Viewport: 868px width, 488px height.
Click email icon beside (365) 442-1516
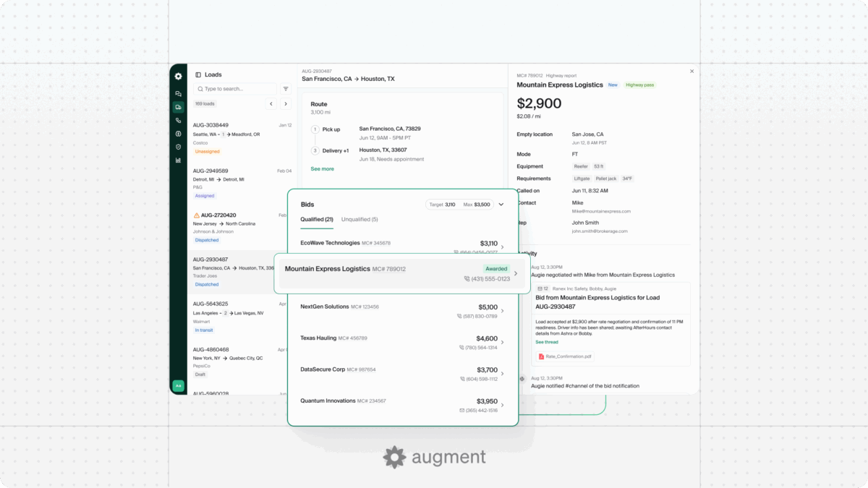tap(461, 411)
